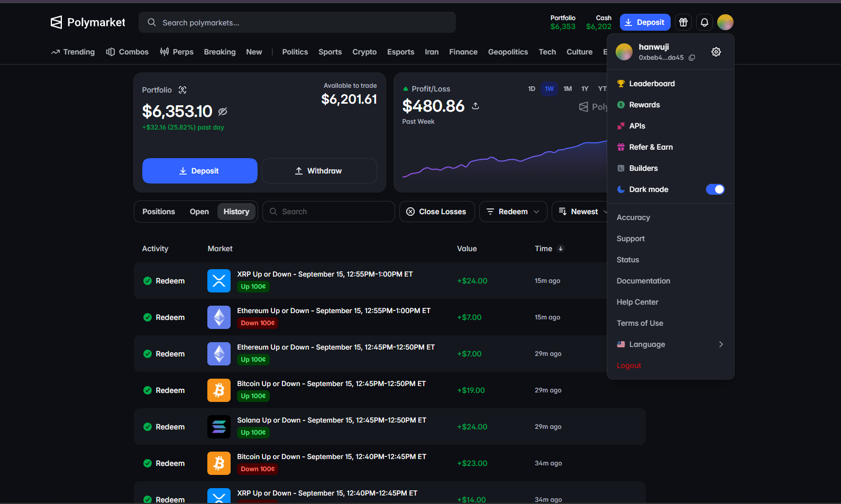The image size is (841, 504).
Task: Open account settings gear icon
Action: point(716,52)
